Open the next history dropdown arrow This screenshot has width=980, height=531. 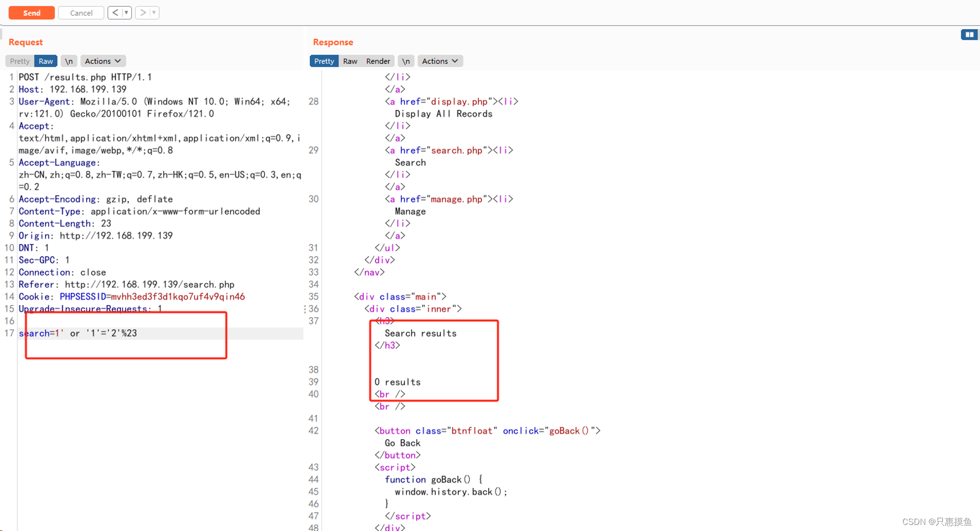click(x=154, y=12)
